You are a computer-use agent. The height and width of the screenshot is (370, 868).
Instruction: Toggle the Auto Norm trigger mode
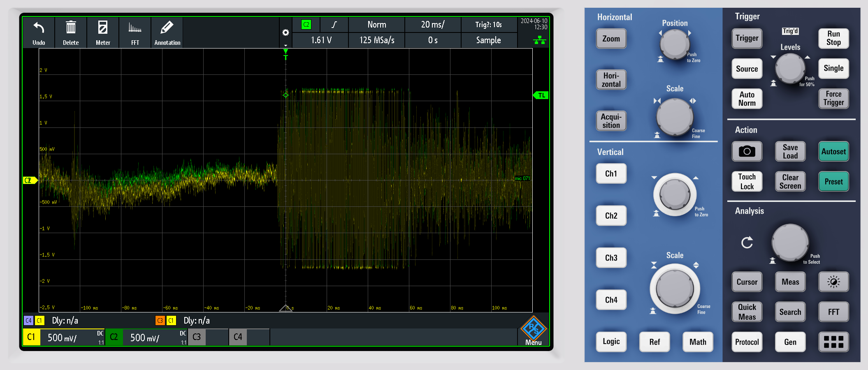(x=747, y=99)
